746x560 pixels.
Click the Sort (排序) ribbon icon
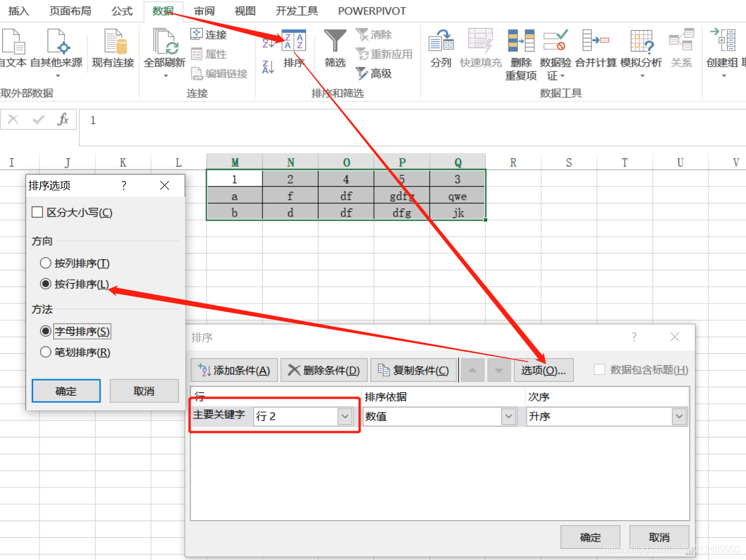coord(294,41)
